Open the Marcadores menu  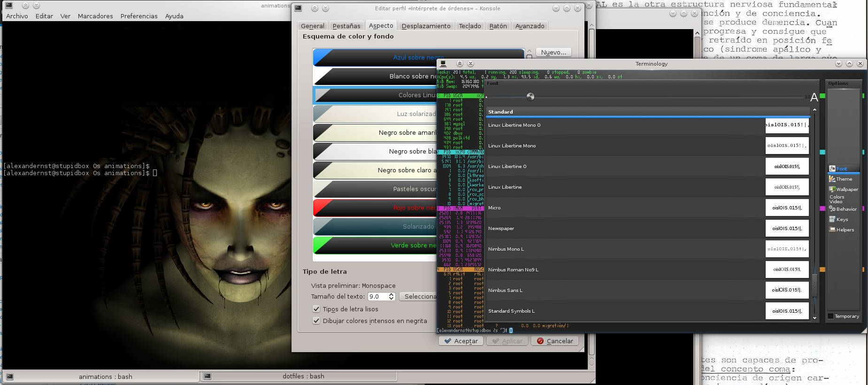tap(95, 16)
